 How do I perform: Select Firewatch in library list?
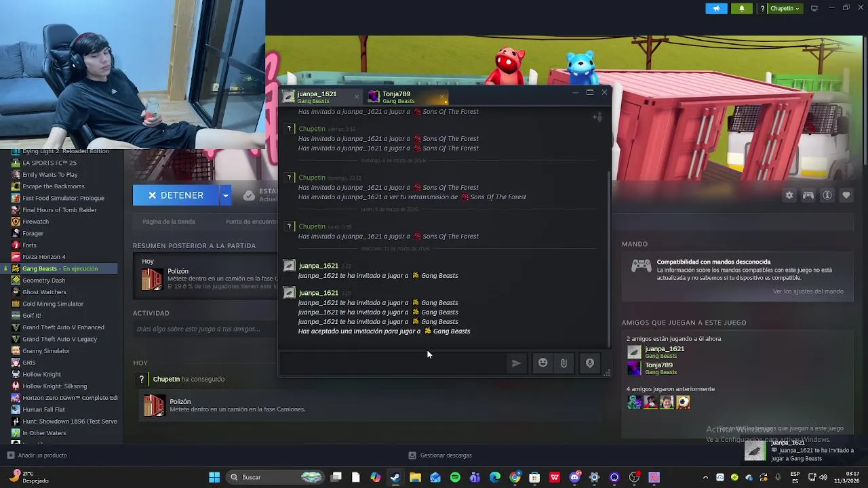(35, 222)
